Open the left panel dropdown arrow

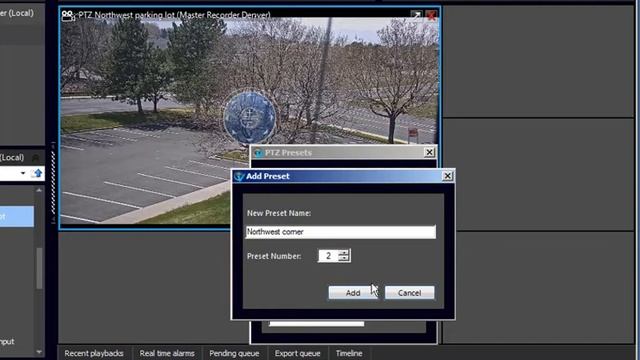click(23, 173)
